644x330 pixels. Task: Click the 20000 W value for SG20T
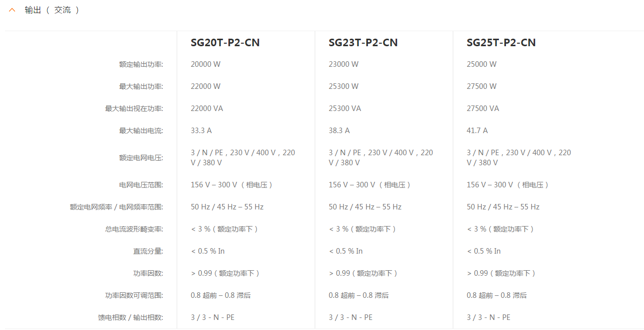pos(206,64)
